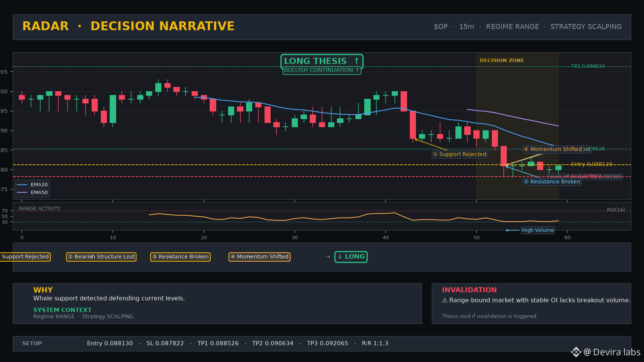Click the Momentum Shifted chart annotation
Viewport: 644px width, 362px height.
553,149
